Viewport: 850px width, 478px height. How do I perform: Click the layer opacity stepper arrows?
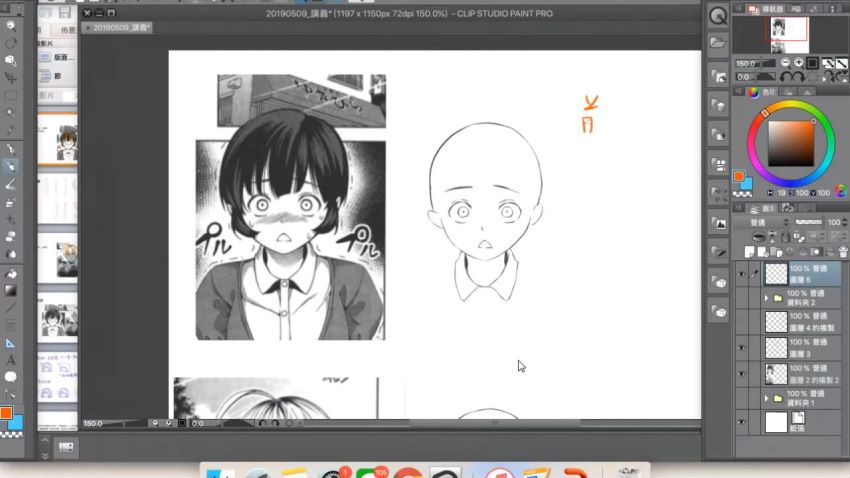click(845, 222)
